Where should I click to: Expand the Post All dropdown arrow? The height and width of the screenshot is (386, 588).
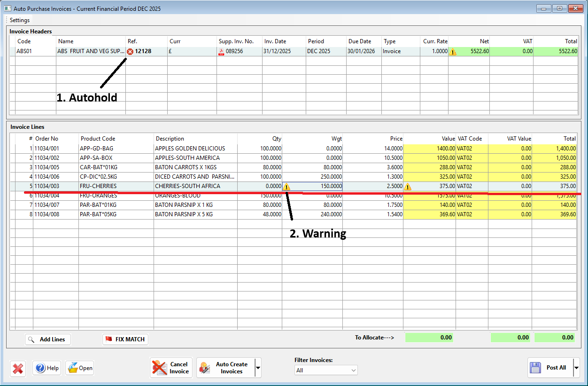(577, 368)
